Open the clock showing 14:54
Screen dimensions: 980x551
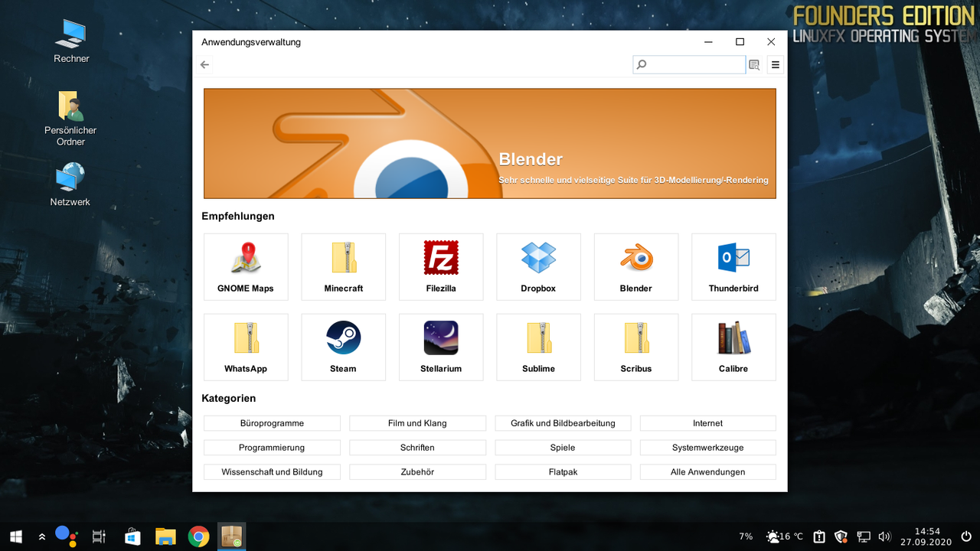click(926, 536)
